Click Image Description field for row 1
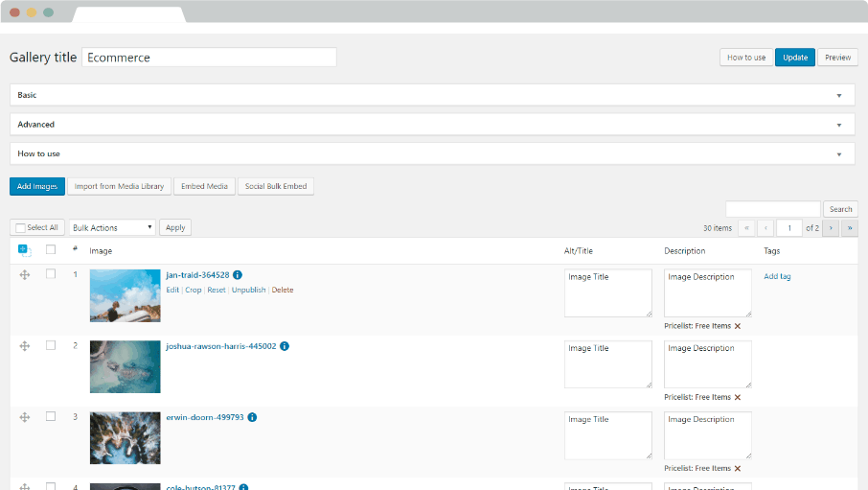The height and width of the screenshot is (490, 868). 708,293
